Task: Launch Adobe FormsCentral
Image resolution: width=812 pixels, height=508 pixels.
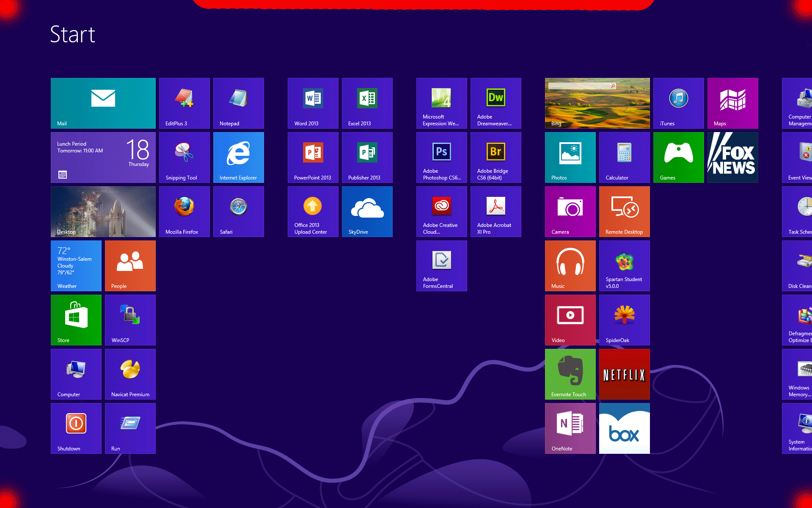Action: 442,266
